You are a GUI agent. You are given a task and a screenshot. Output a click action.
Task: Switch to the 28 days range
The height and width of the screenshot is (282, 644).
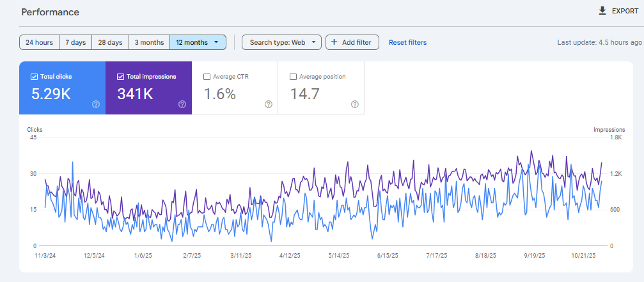(x=110, y=43)
